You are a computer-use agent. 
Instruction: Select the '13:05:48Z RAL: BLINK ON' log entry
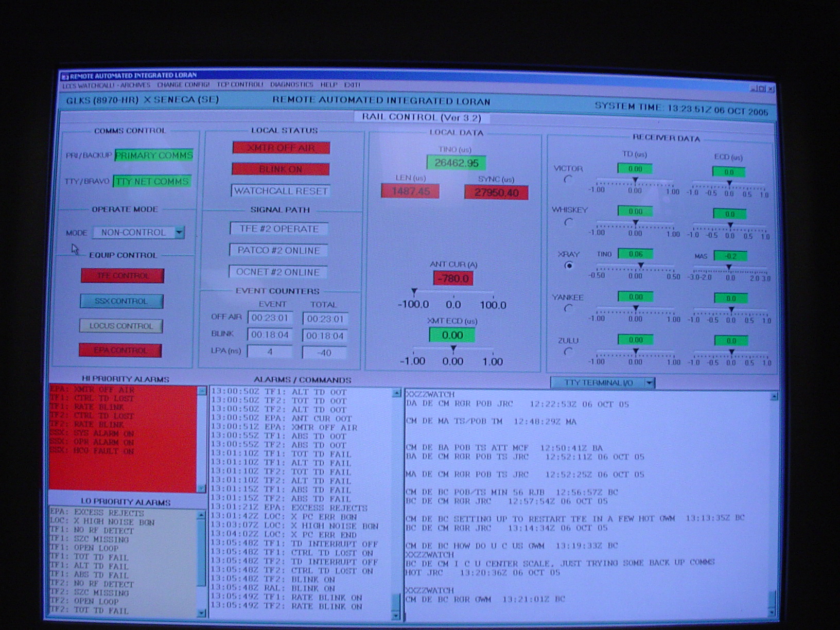[273, 588]
